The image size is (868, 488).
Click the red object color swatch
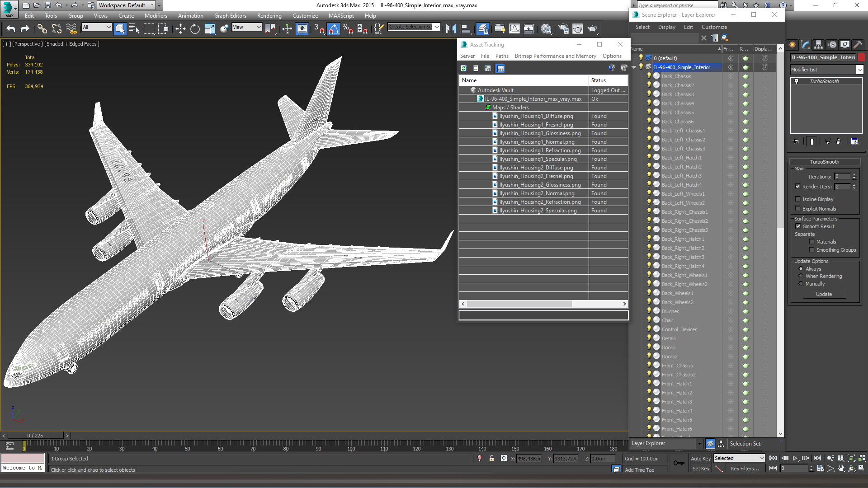(x=862, y=57)
